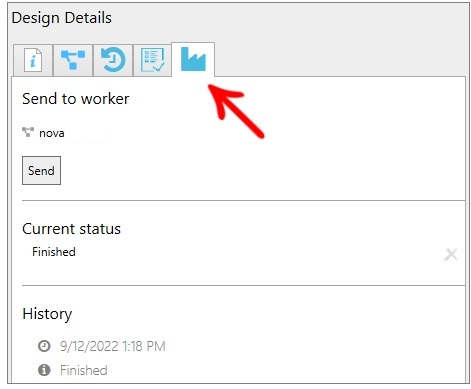Click the Send button

(x=41, y=170)
